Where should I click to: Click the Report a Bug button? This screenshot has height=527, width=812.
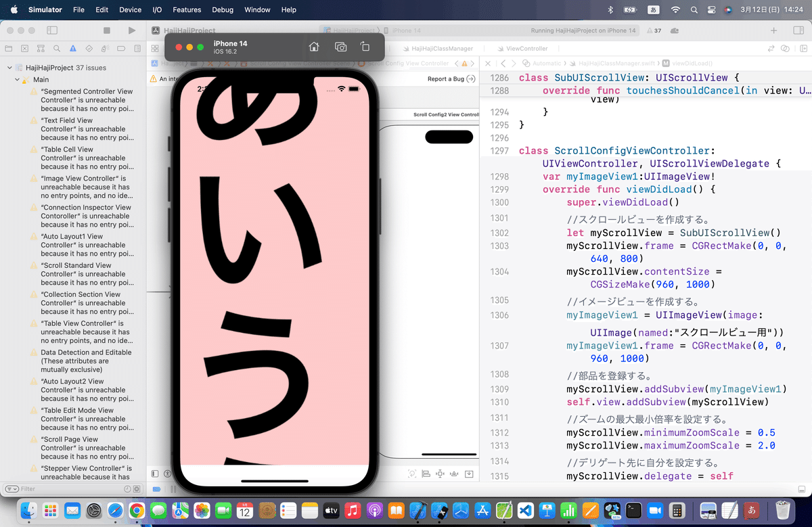coord(451,79)
